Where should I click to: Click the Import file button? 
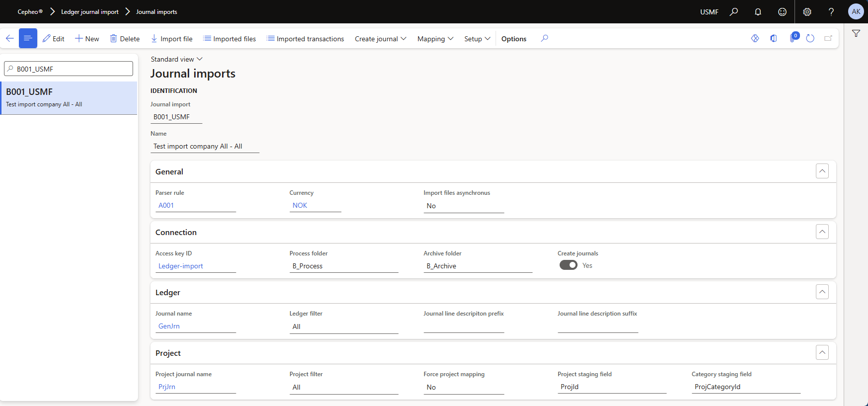[171, 39]
